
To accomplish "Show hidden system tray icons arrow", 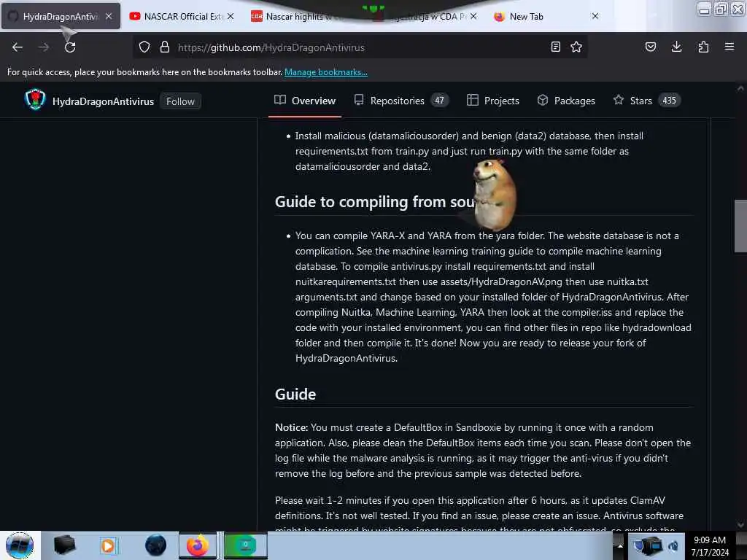I will tap(620, 545).
